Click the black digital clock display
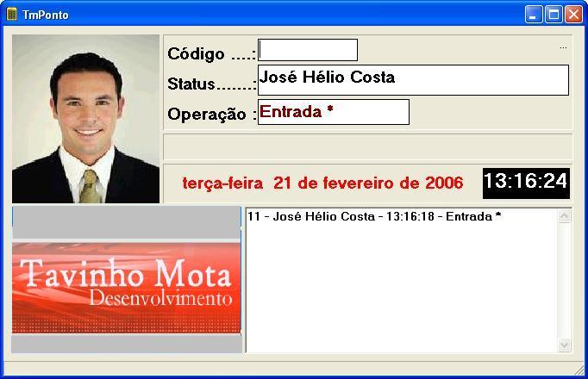The height and width of the screenshot is (379, 588). (526, 183)
